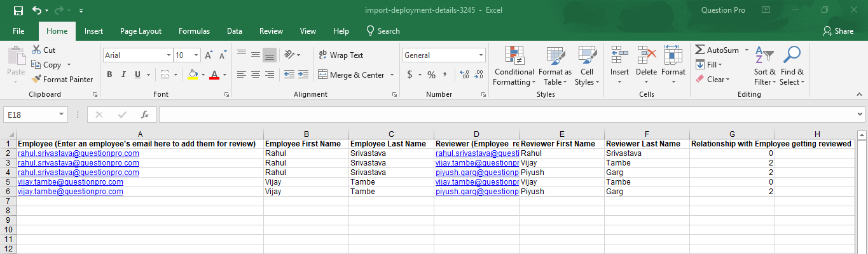Expand the Merge & Center dropdown arrow

tap(392, 75)
